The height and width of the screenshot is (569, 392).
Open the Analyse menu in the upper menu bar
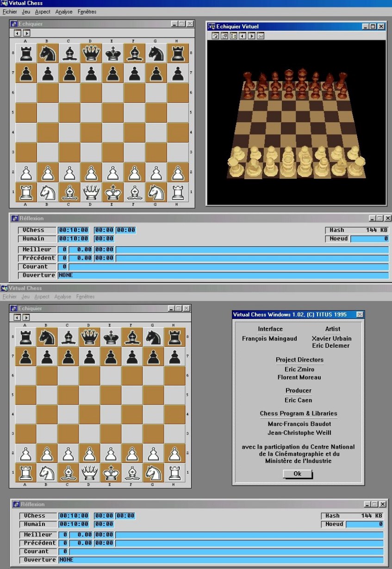64,12
